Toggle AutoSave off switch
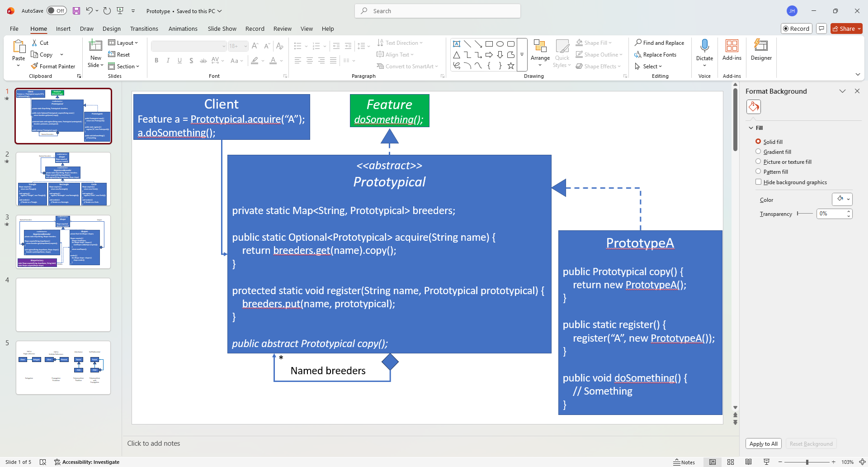This screenshot has width=868, height=467. [57, 10]
